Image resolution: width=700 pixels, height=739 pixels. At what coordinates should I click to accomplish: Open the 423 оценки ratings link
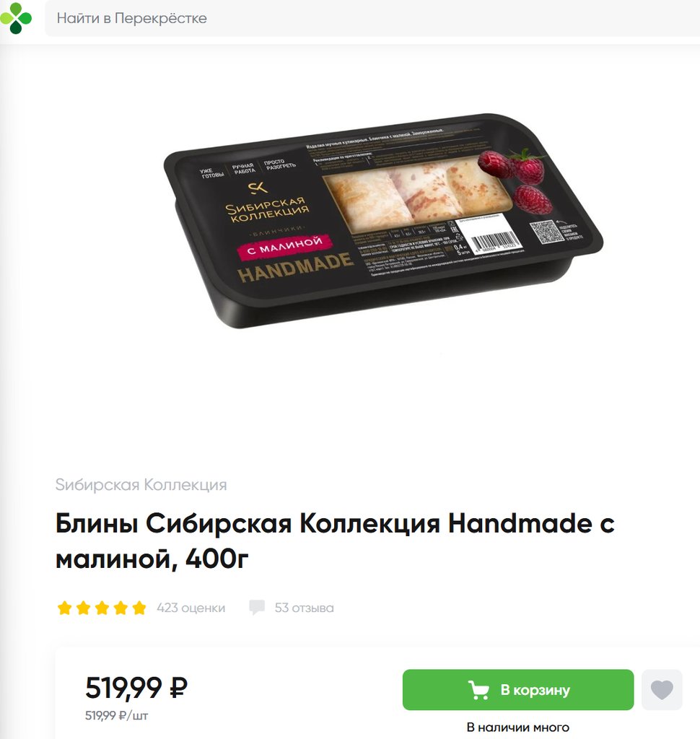click(191, 608)
